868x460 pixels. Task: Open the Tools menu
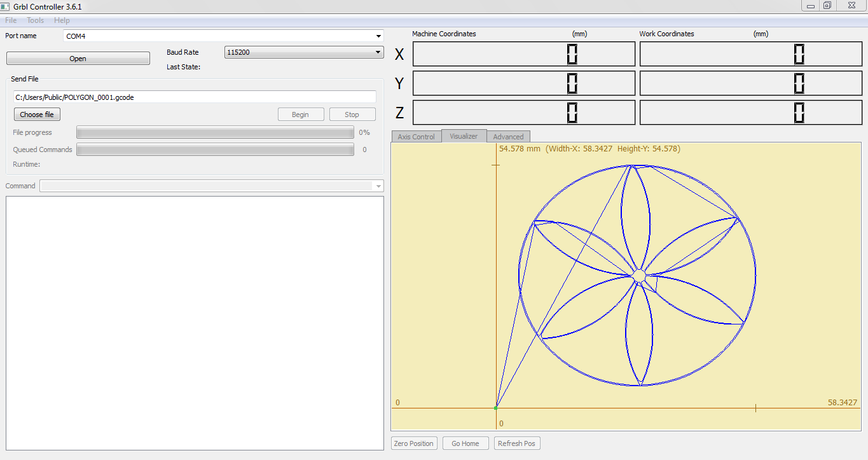tap(35, 20)
